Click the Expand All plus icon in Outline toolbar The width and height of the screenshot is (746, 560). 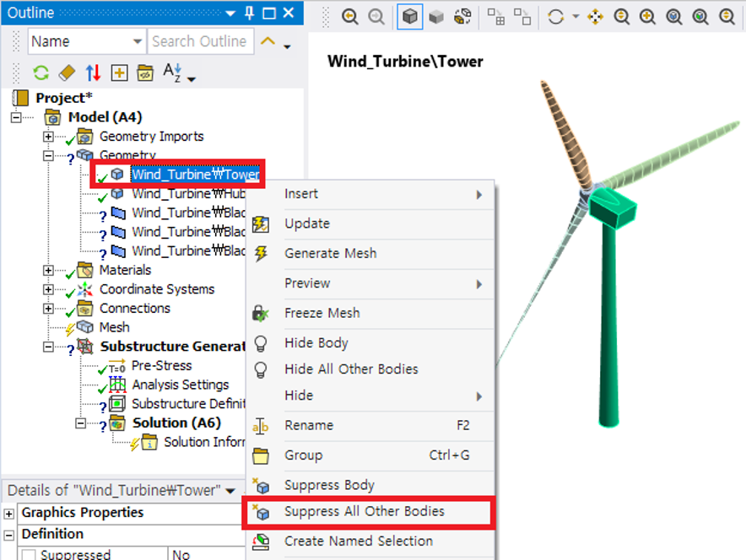119,73
